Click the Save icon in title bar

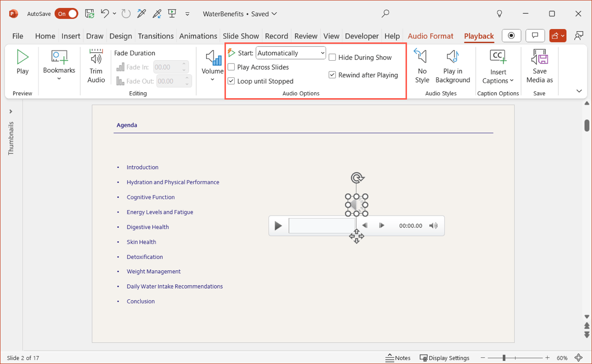click(89, 14)
